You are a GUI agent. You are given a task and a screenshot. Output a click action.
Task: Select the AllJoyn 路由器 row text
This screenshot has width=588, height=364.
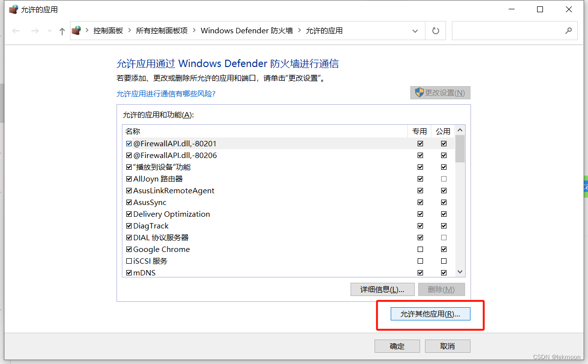(x=158, y=179)
